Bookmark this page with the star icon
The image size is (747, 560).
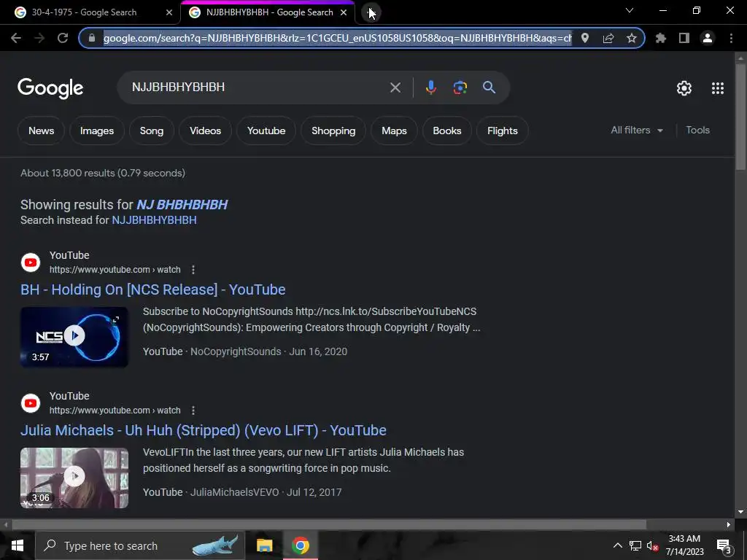[x=632, y=38]
